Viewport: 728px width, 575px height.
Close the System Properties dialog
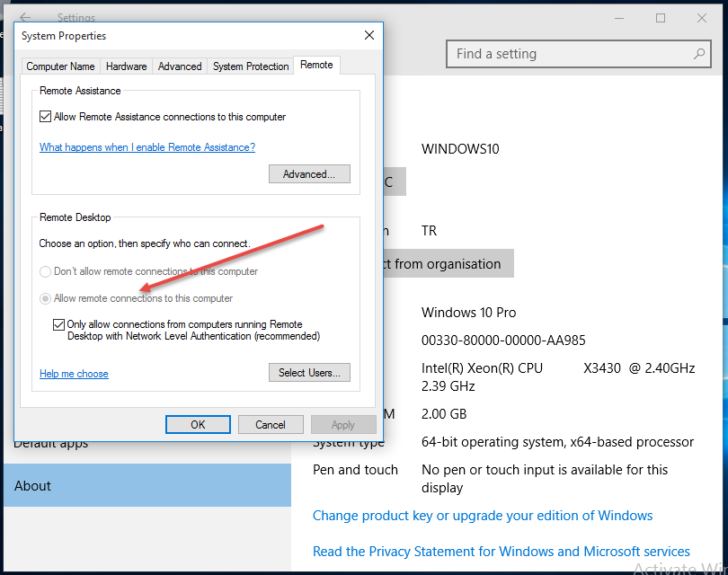[x=368, y=36]
